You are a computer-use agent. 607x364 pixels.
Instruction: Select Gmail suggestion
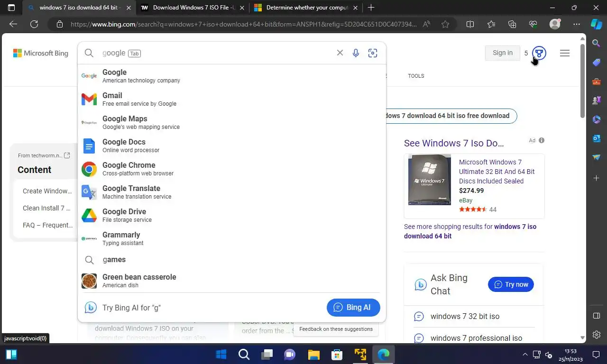[x=231, y=99]
